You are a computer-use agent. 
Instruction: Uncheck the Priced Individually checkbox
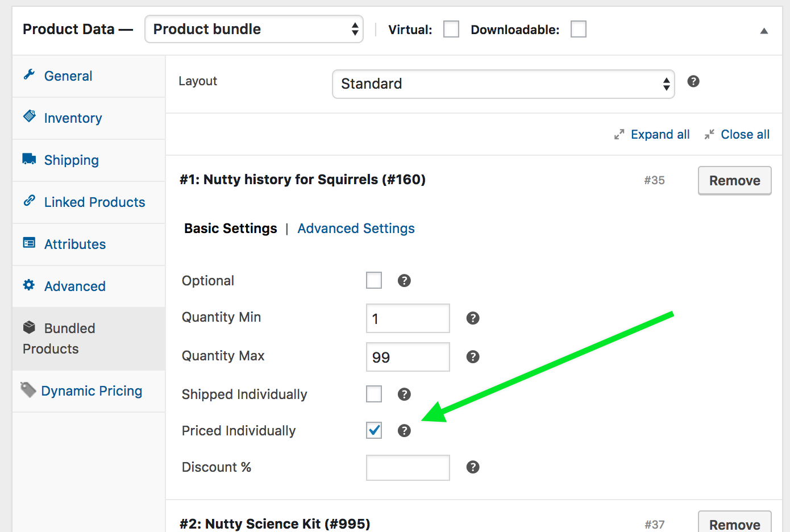(374, 430)
